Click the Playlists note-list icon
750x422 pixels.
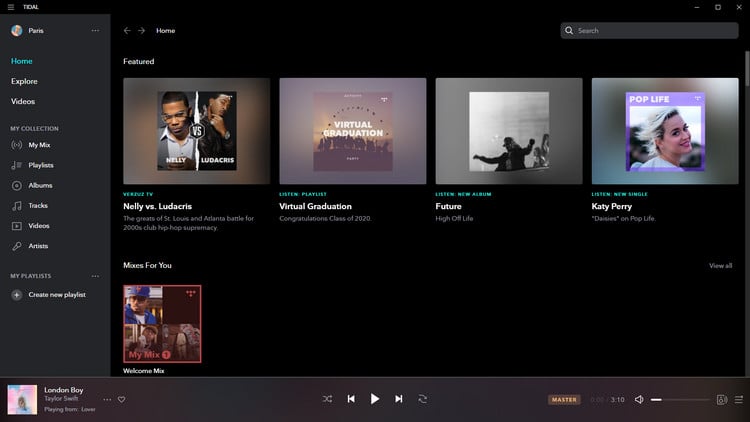pyautogui.click(x=17, y=165)
